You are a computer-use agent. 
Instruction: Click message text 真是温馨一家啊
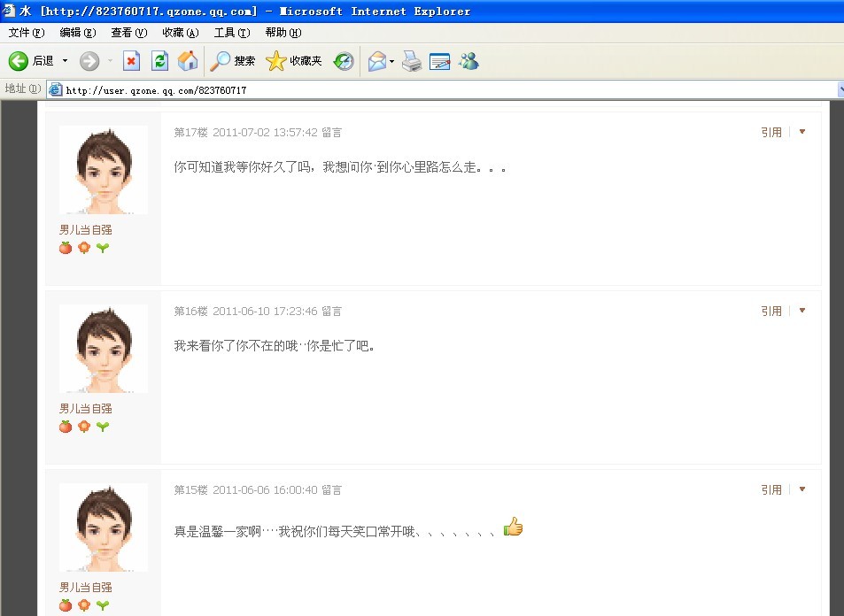coord(217,532)
